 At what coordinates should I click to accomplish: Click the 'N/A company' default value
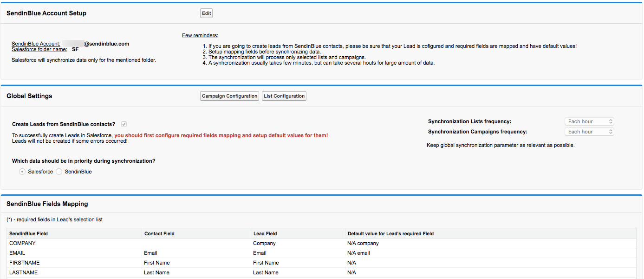coord(363,243)
